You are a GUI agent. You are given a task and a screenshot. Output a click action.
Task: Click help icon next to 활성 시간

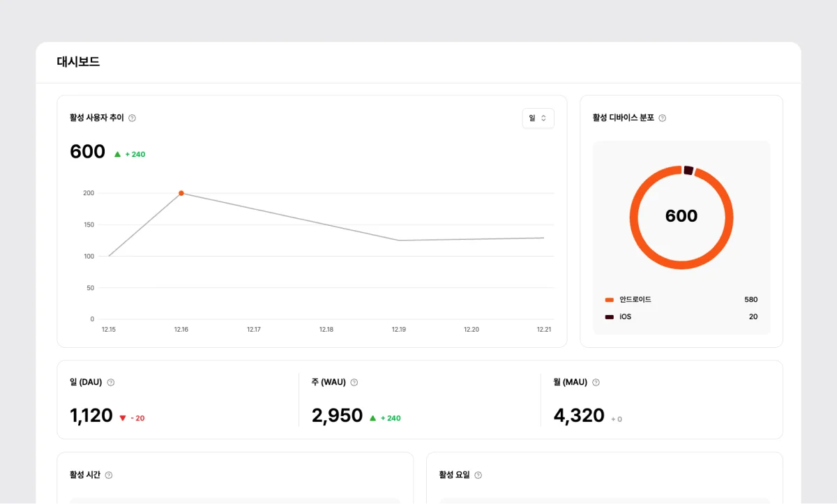click(x=109, y=475)
